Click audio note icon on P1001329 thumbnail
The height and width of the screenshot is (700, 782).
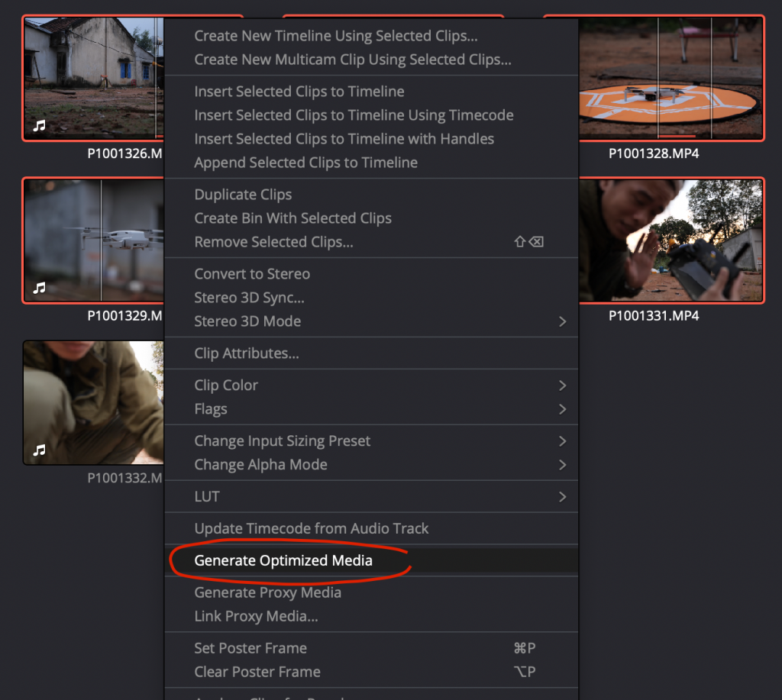pyautogui.click(x=40, y=288)
